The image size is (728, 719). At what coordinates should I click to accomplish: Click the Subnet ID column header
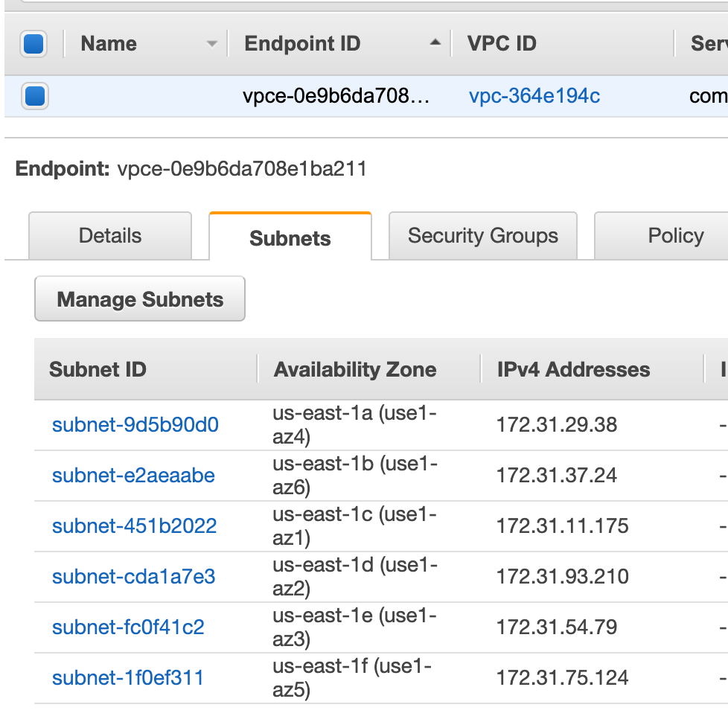tap(98, 369)
